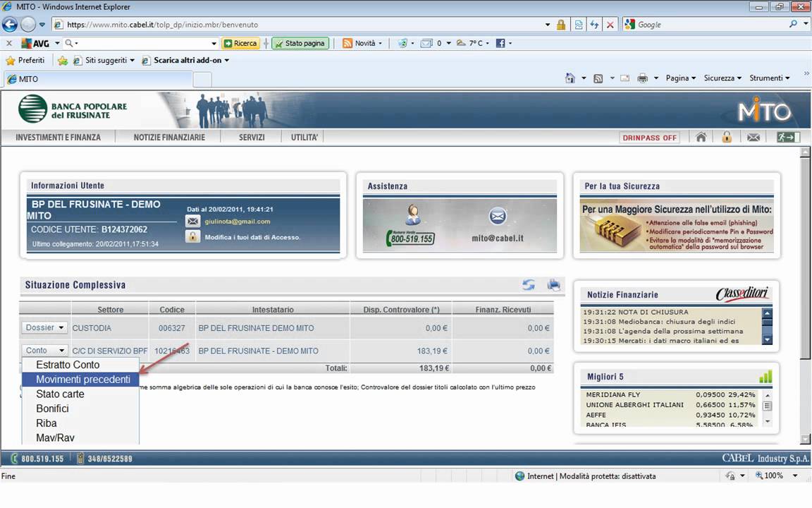Screen dimensions: 812x508
Task: Click the green bar chart icon in Migliori 5
Action: (765, 376)
